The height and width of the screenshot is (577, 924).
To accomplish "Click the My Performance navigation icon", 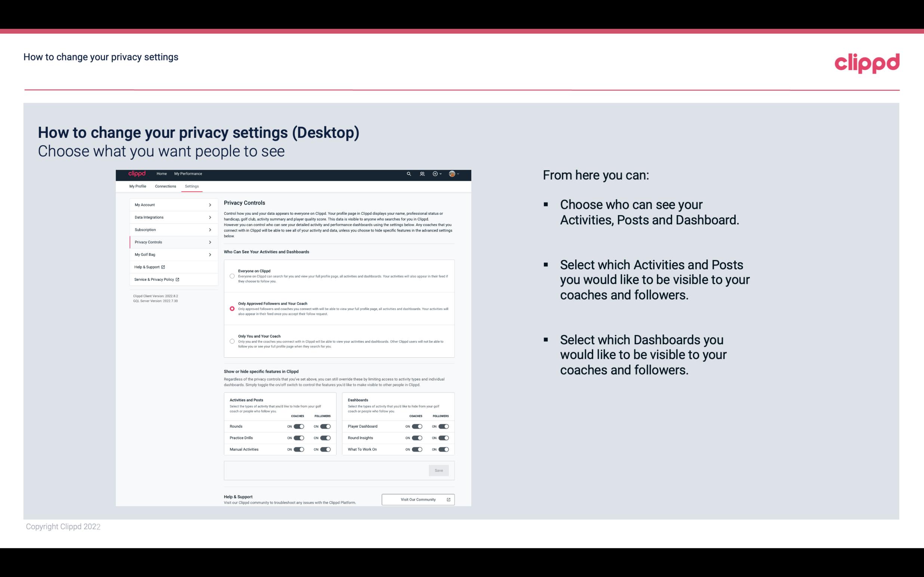I will (x=188, y=174).
